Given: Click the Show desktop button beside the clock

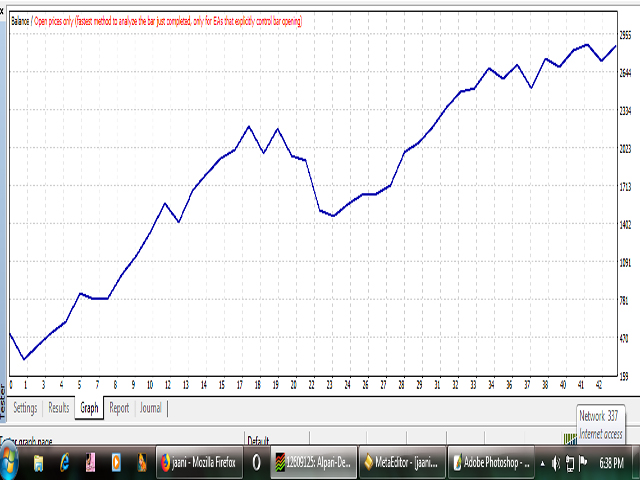Looking at the screenshot, I should (636, 463).
